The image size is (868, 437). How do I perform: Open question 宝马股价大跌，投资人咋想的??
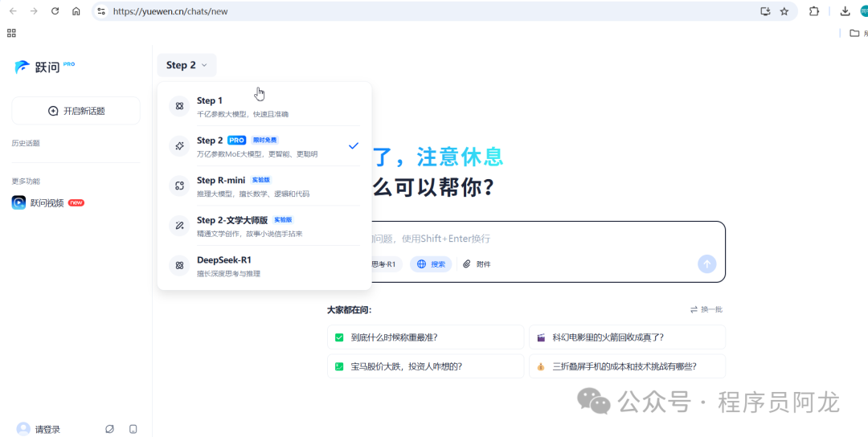426,366
